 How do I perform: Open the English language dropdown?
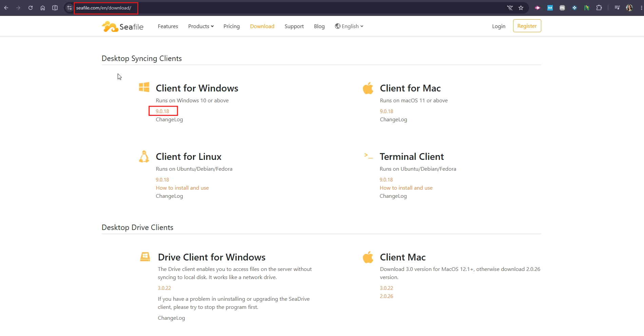(349, 26)
